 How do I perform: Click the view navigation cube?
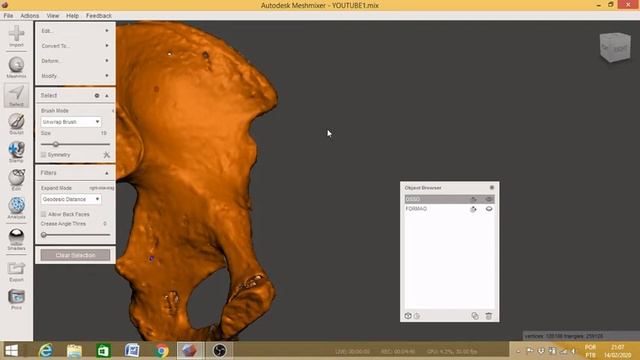pos(615,47)
